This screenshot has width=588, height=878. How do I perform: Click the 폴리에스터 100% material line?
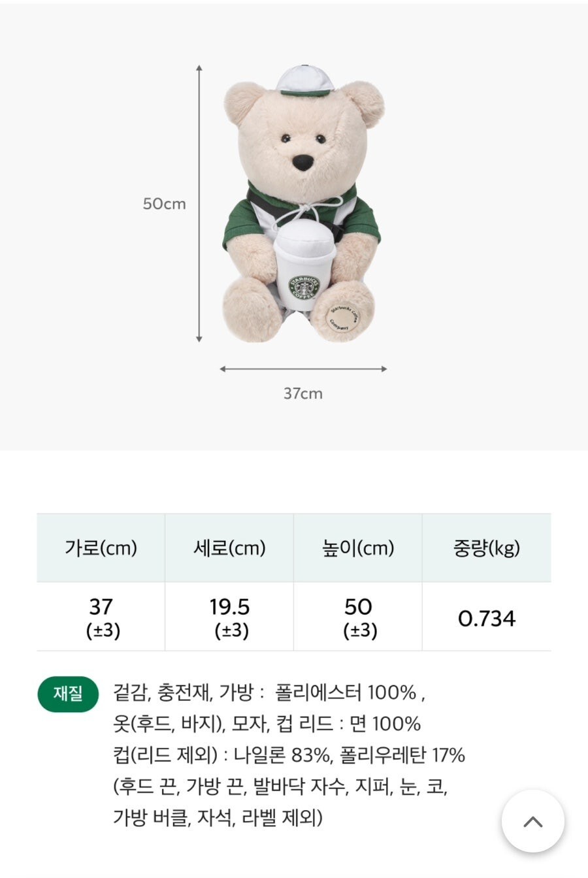[269, 692]
